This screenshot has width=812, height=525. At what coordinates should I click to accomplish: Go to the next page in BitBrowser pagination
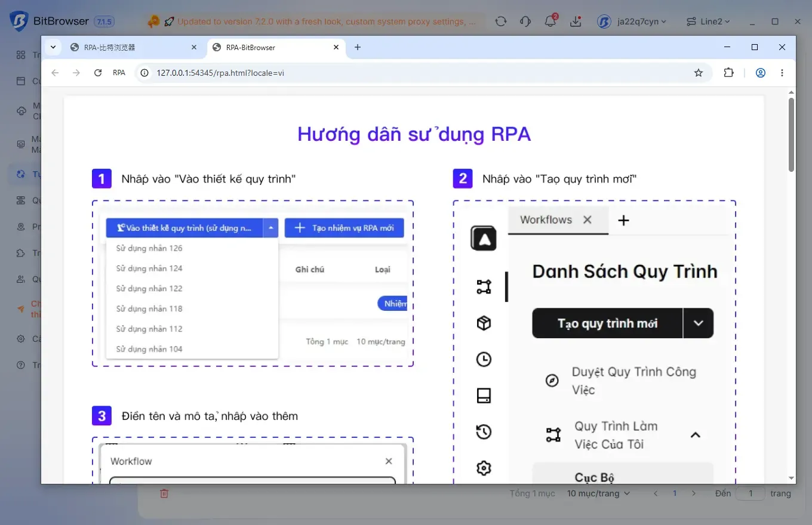point(694,493)
